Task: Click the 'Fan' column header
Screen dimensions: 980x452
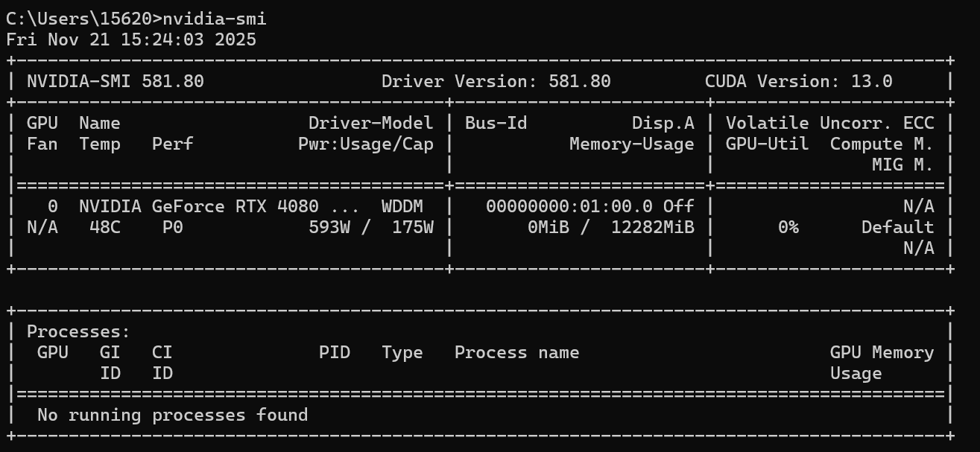Action: [x=42, y=144]
